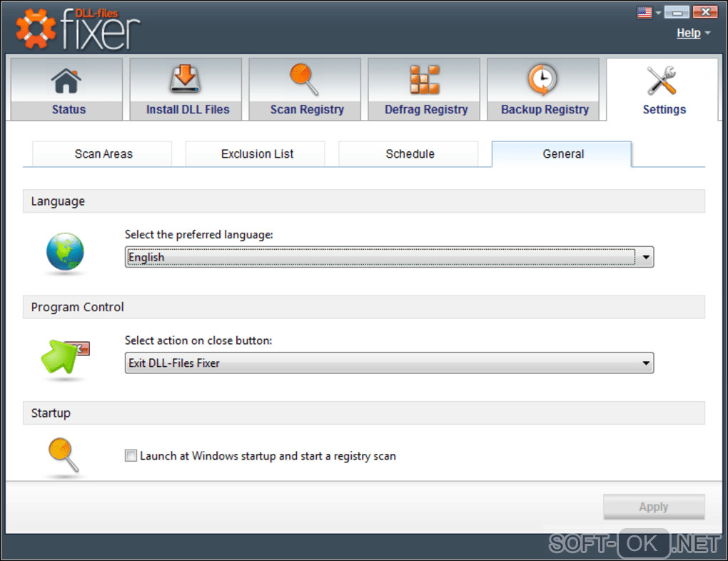Switch to the Exclusion List tab
Screen dimensions: 728x561
click(256, 153)
